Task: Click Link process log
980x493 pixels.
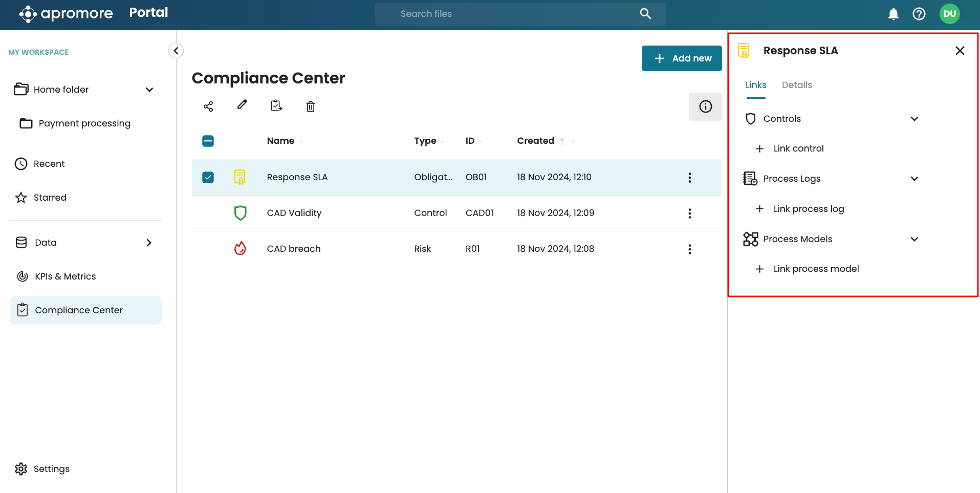Action: click(x=808, y=209)
